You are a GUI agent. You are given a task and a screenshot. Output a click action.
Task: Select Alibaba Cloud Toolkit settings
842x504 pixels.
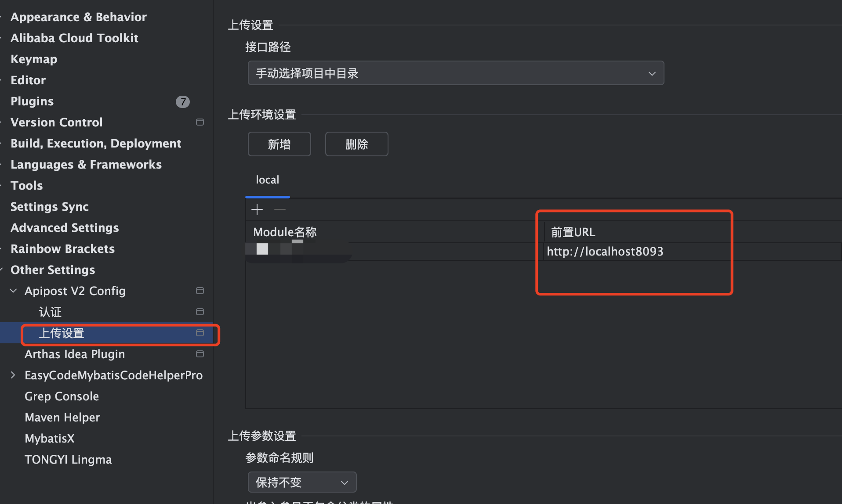click(74, 38)
